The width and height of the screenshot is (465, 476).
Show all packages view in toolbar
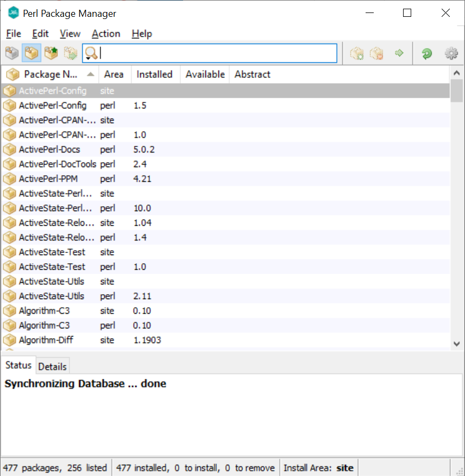12,53
